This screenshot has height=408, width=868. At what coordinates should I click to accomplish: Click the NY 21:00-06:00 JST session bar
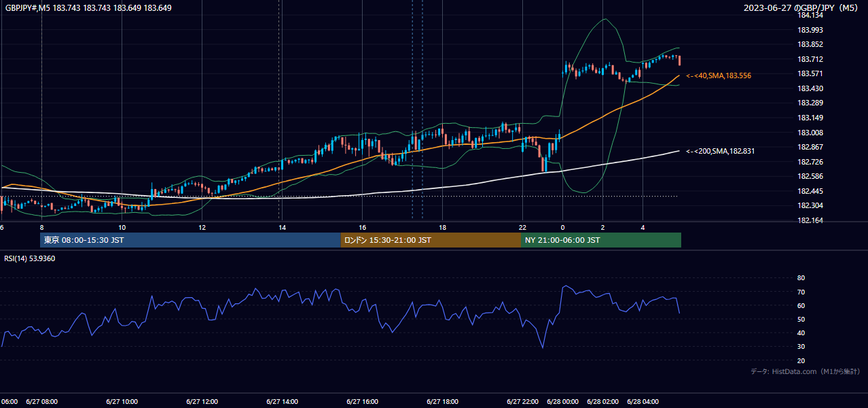[x=601, y=240]
